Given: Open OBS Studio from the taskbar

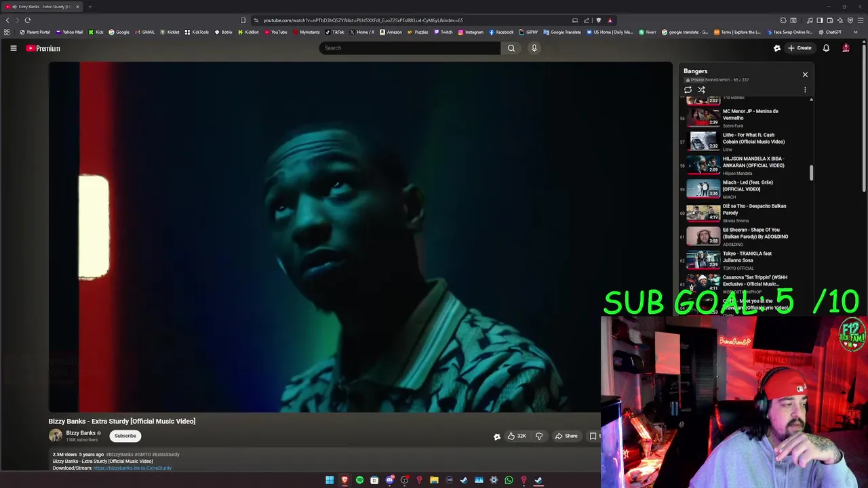Looking at the screenshot, I should (x=404, y=480).
